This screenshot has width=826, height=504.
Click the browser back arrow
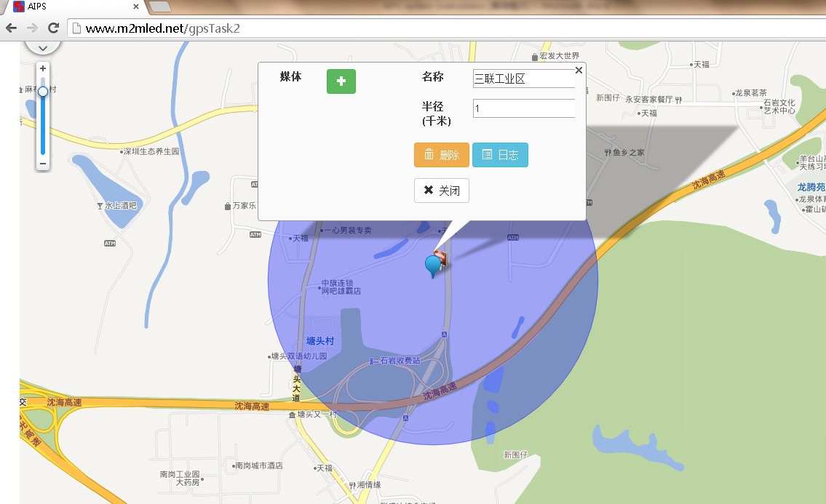click(11, 28)
